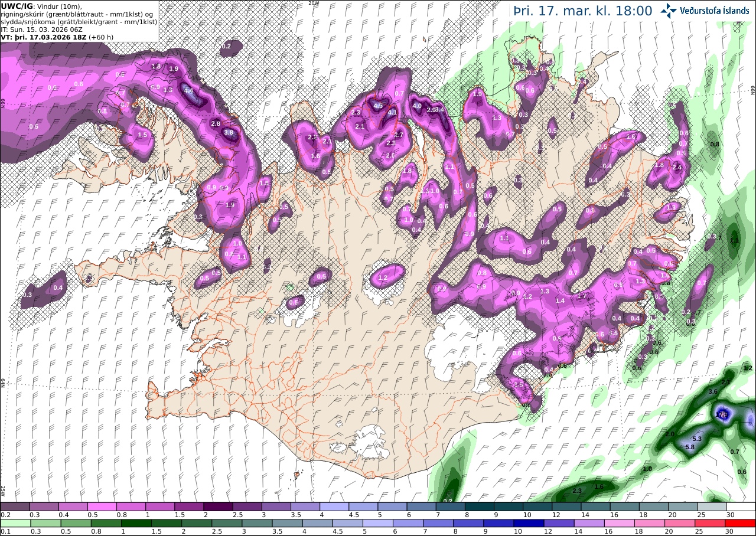Click the '1.4' snowfall value on the map

pos(560,300)
